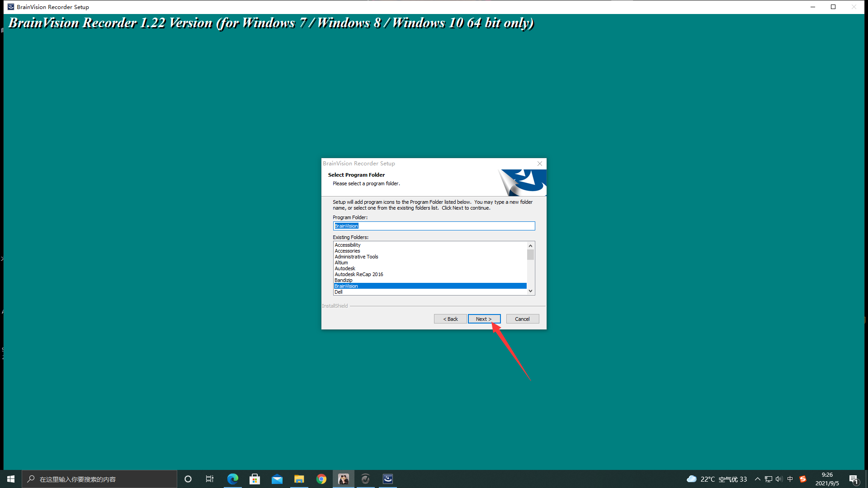Open the notification Action Center
Image resolution: width=868 pixels, height=488 pixels.
pyautogui.click(x=854, y=479)
